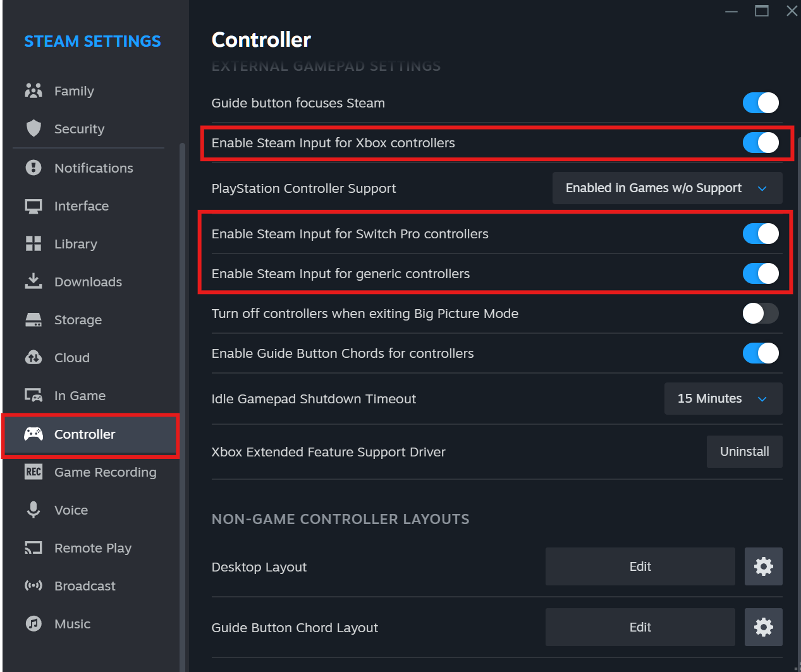Open Guide Button Chord Layout gear settings
801x672 pixels.
click(763, 627)
